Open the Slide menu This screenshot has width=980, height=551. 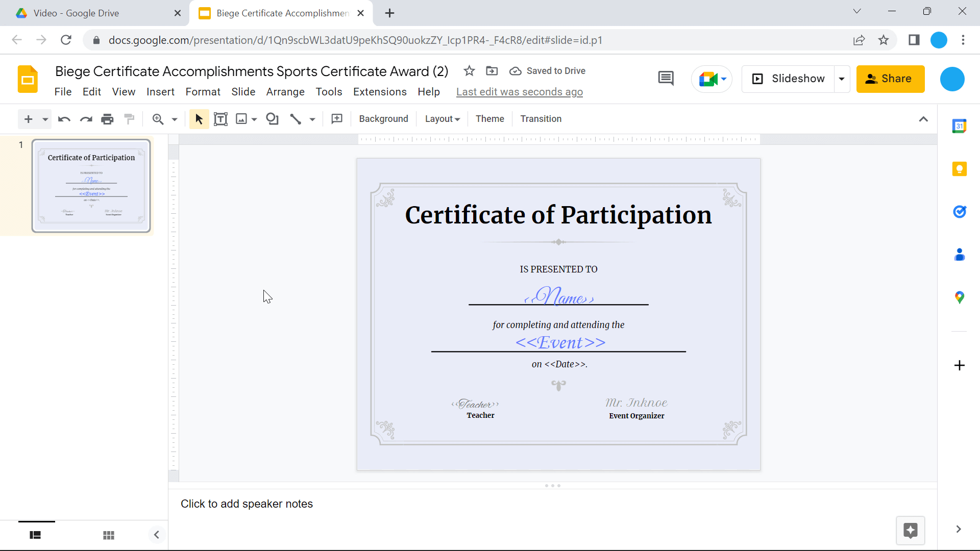[x=243, y=91]
